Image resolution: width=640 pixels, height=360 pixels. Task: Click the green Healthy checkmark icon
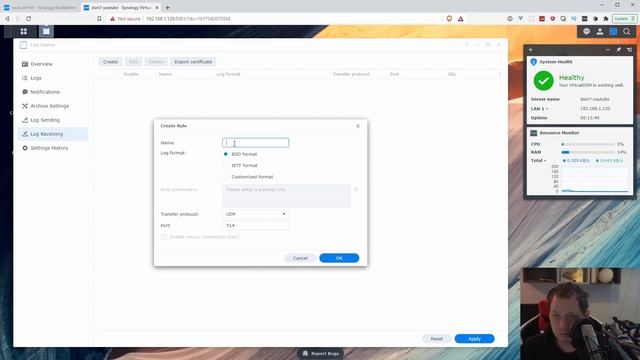(544, 81)
